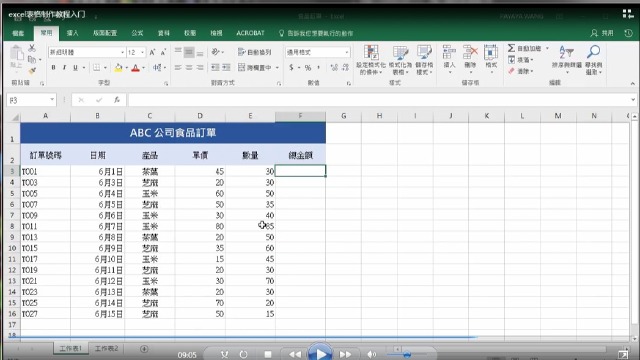Viewport: 640px width, 360px height.
Task: Toggle middle vertical alignment
Action: pyautogui.click(x=189, y=52)
